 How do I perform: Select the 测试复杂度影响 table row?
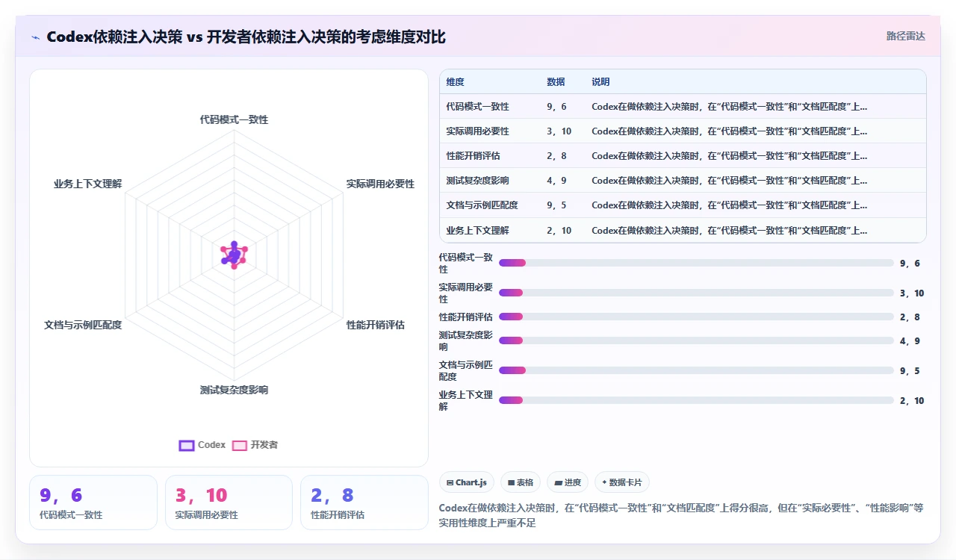[x=683, y=181]
